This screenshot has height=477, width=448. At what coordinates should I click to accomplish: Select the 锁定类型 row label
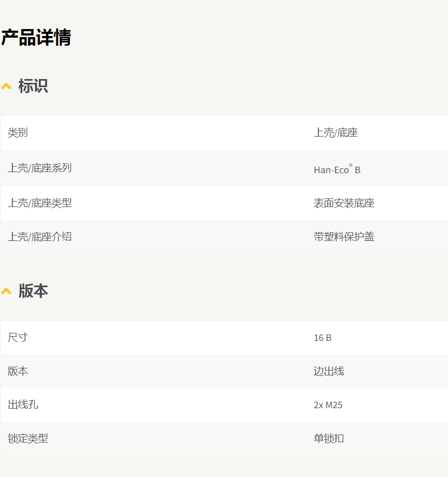28,439
